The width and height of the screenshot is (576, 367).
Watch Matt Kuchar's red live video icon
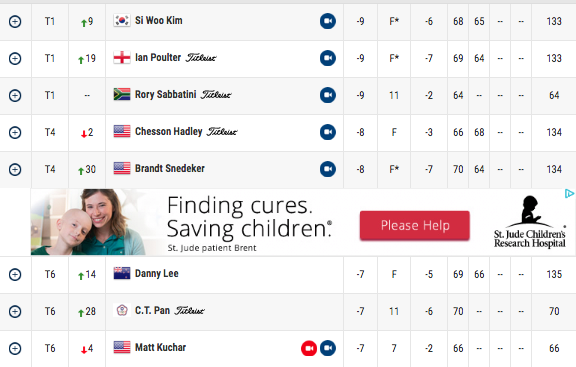309,348
